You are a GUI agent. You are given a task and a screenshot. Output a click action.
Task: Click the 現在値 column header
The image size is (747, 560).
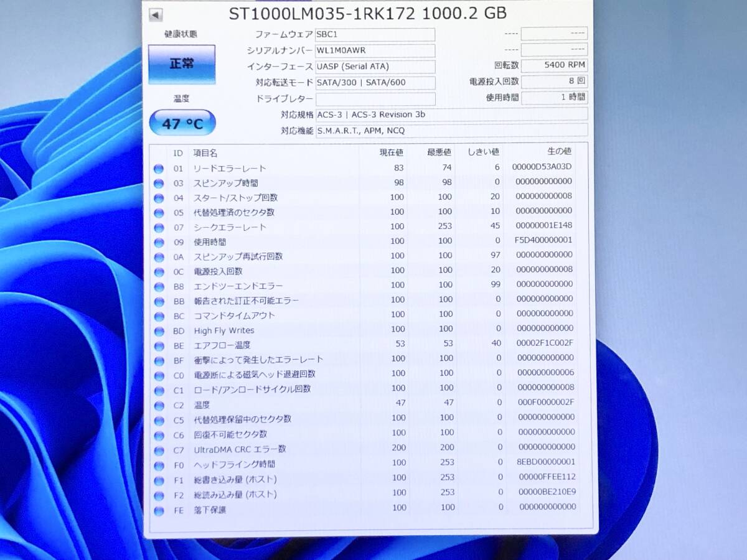point(392,152)
